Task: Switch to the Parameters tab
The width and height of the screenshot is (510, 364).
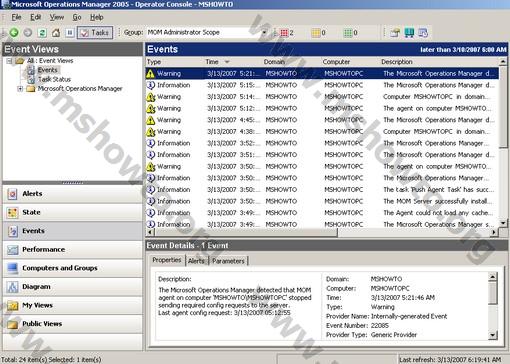Action: (228, 261)
